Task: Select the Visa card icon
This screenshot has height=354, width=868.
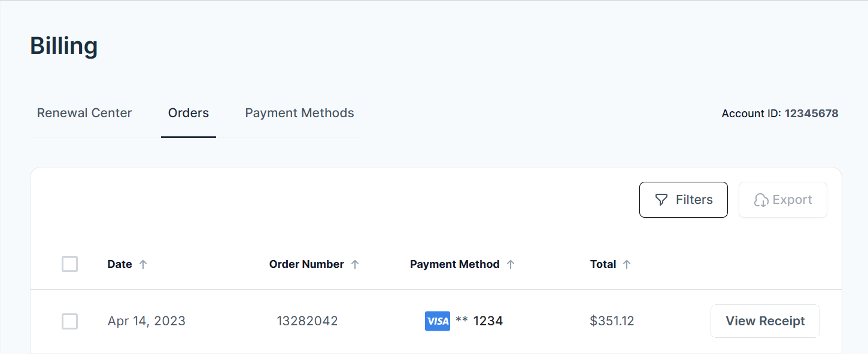Action: pos(437,321)
